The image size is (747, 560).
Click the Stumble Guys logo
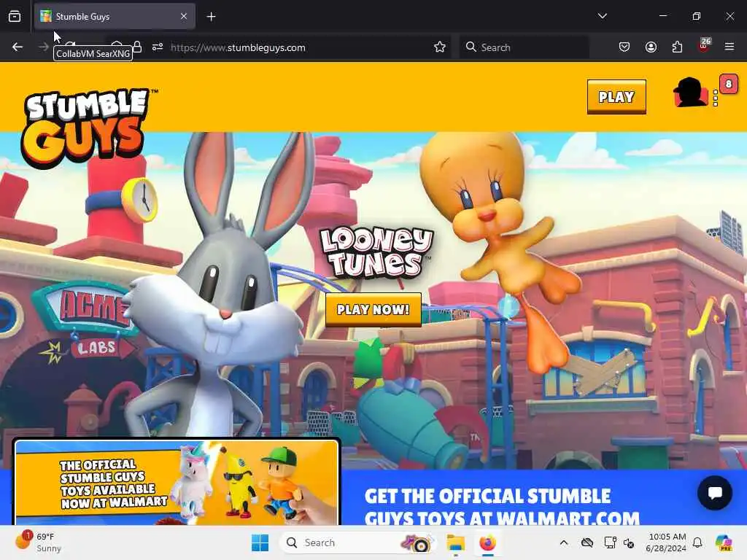88,128
